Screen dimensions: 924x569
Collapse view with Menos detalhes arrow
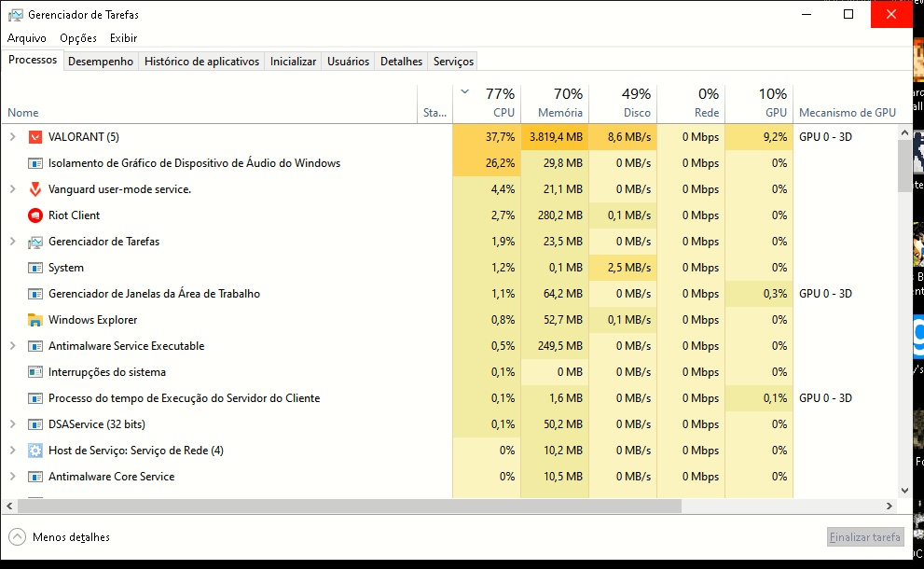pyautogui.click(x=17, y=537)
